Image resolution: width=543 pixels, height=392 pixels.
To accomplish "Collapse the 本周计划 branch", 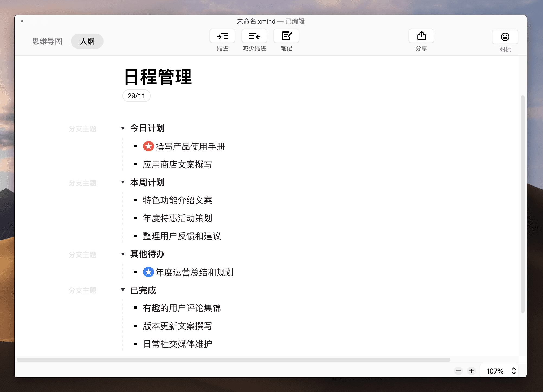I will click(x=123, y=182).
